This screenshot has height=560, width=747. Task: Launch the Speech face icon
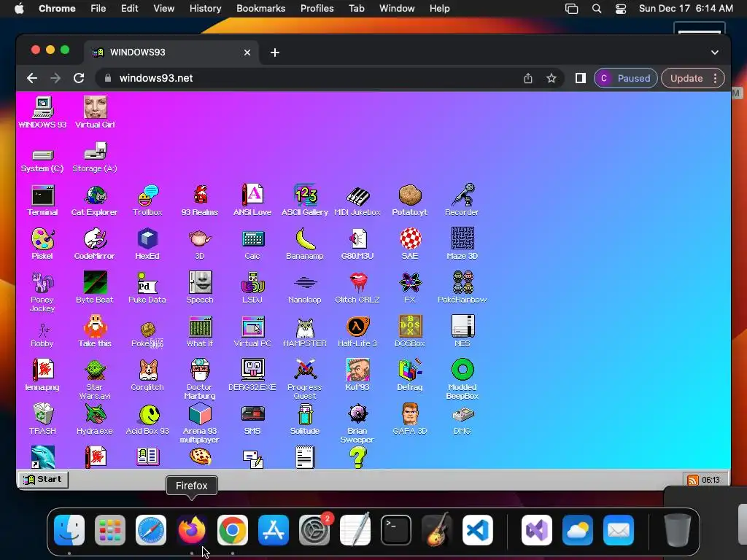click(200, 287)
